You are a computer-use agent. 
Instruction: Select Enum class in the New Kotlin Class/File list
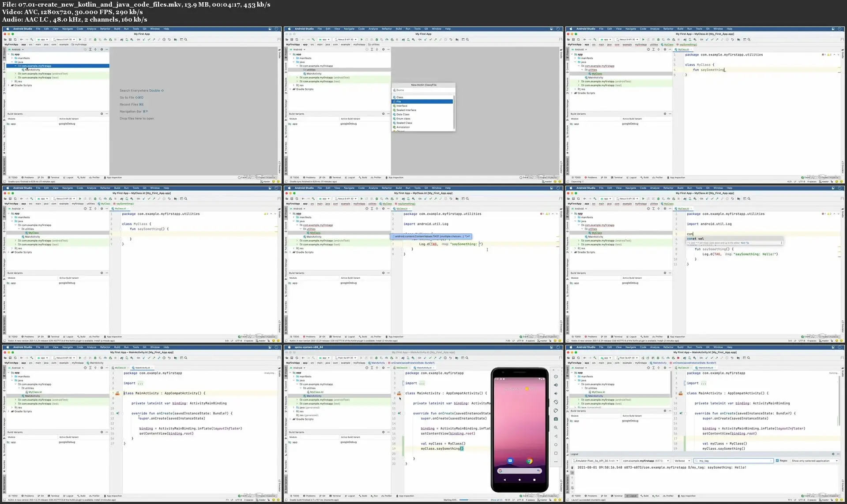click(422, 119)
